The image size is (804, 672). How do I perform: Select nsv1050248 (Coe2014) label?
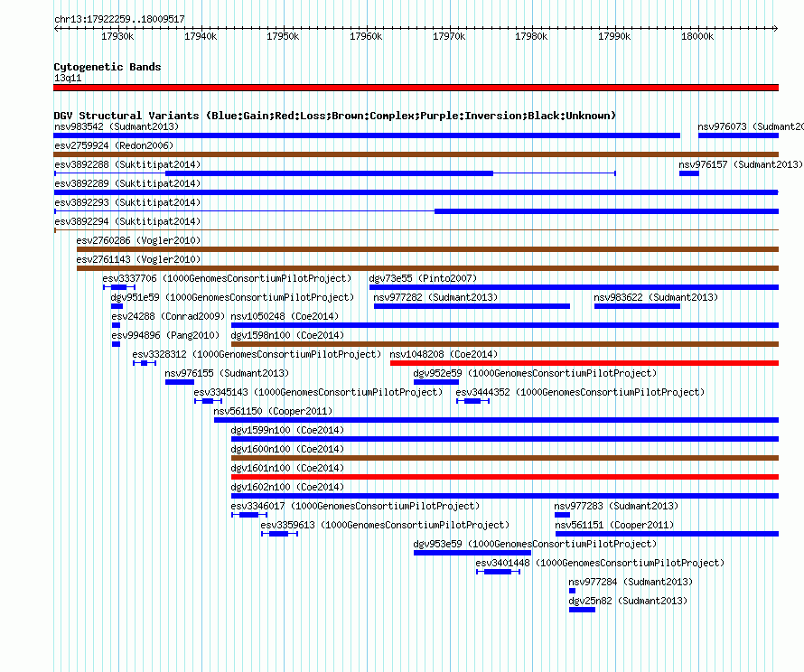[285, 316]
